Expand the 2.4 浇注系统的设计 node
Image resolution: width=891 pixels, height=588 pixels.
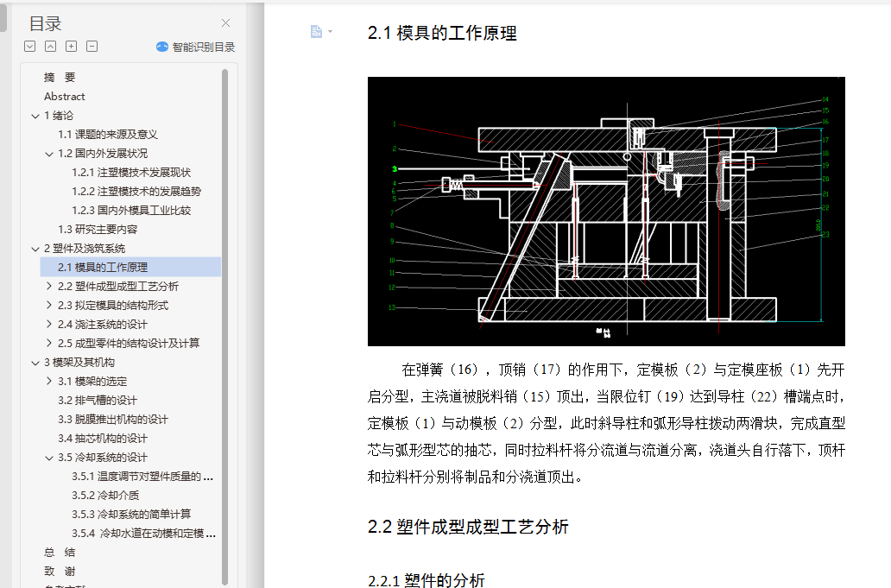coord(49,325)
